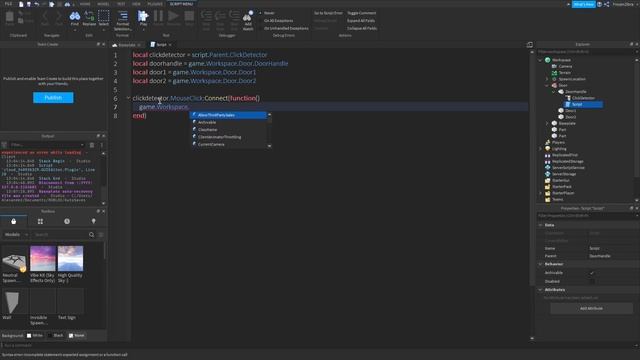Click undo arrow in quick access bar
640x360 pixels.
coord(36,4)
